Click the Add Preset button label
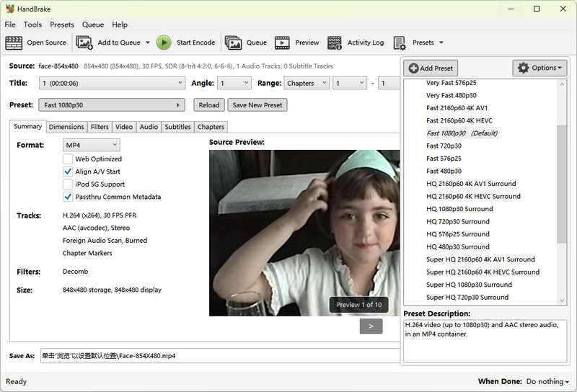Screen dimensions: 577x392 [436, 68]
